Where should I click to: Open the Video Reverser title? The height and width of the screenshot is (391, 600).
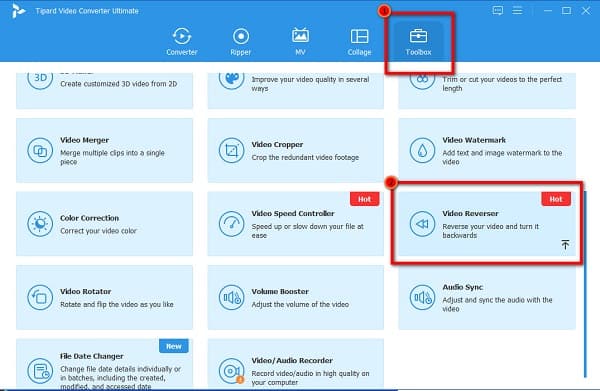(471, 213)
